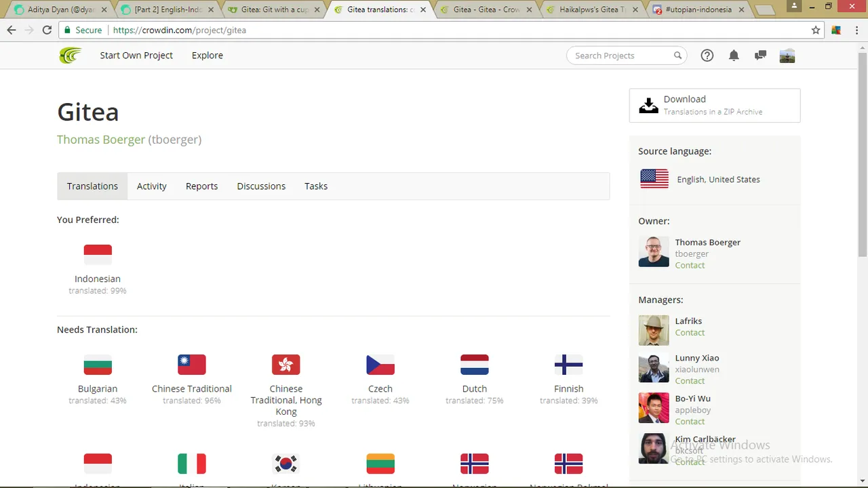Open the Explore menu item
This screenshot has height=488, width=868.
click(x=208, y=56)
